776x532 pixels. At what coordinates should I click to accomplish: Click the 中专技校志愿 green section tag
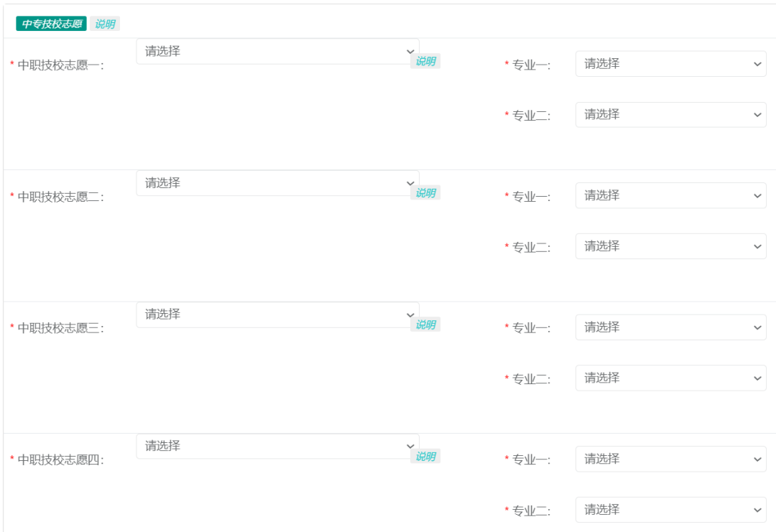coord(52,24)
